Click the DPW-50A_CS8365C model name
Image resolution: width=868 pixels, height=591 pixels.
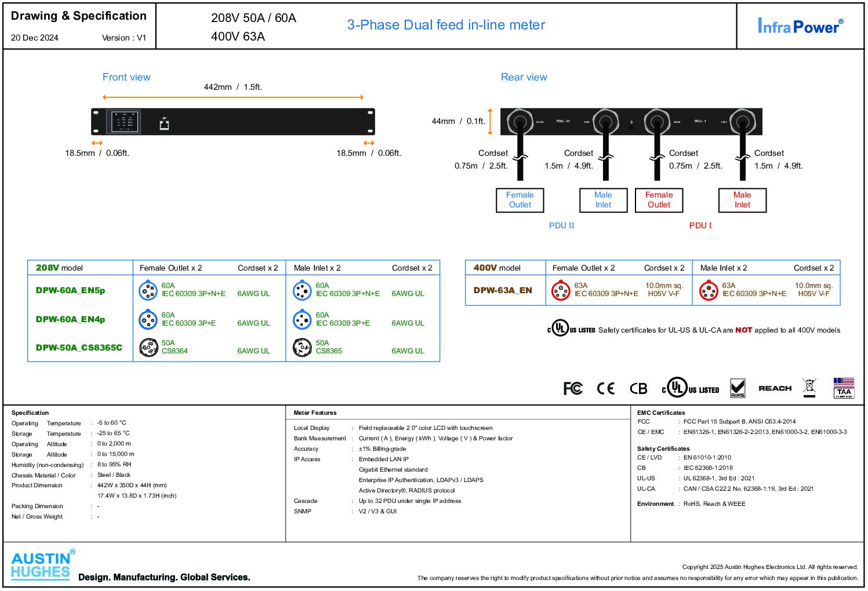pyautogui.click(x=79, y=348)
